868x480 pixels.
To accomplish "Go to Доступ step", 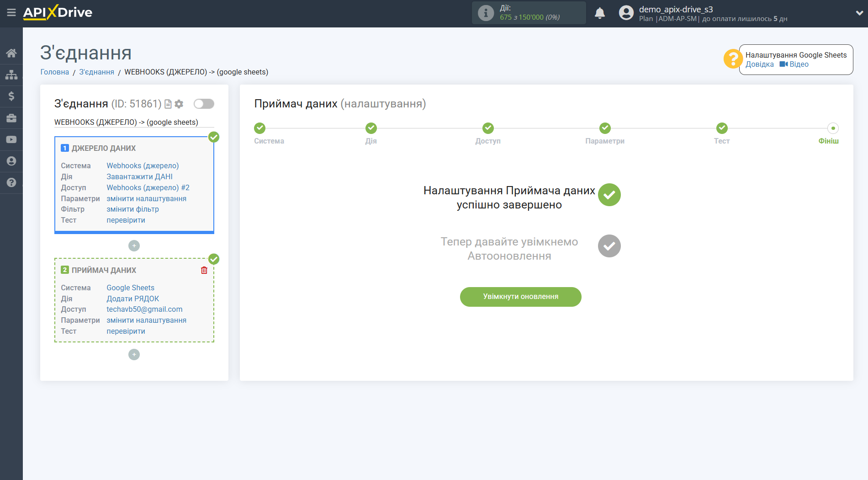I will 488,128.
